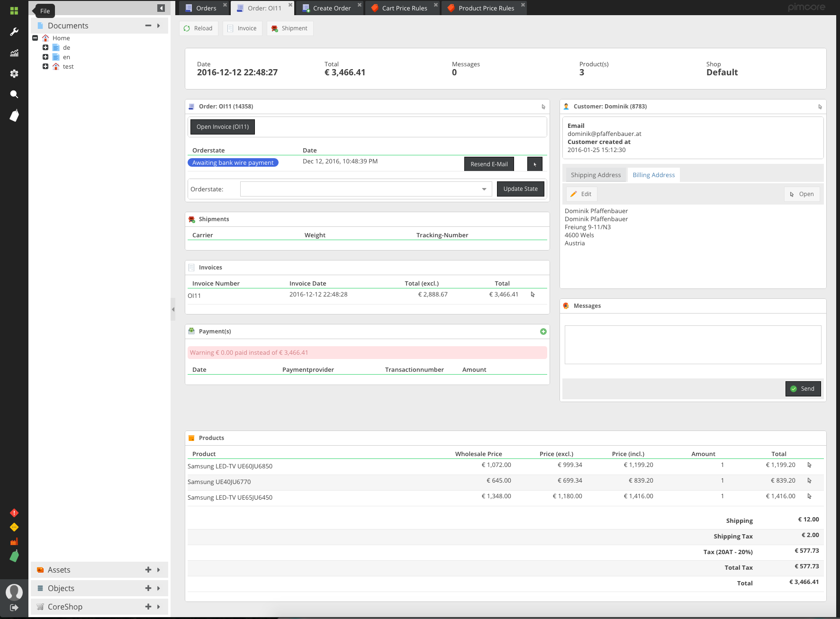Switch to the Shipping Address tab
Screen dimensions: 840x619
pos(596,174)
